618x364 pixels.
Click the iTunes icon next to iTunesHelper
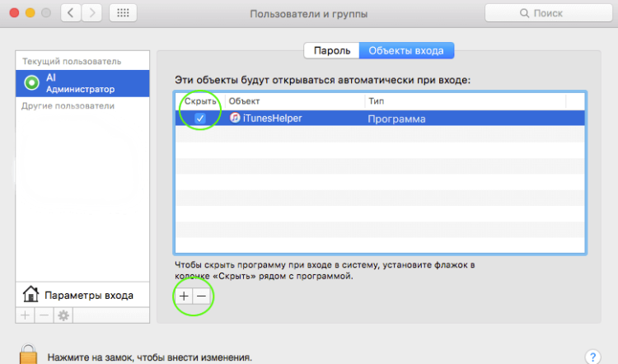235,118
